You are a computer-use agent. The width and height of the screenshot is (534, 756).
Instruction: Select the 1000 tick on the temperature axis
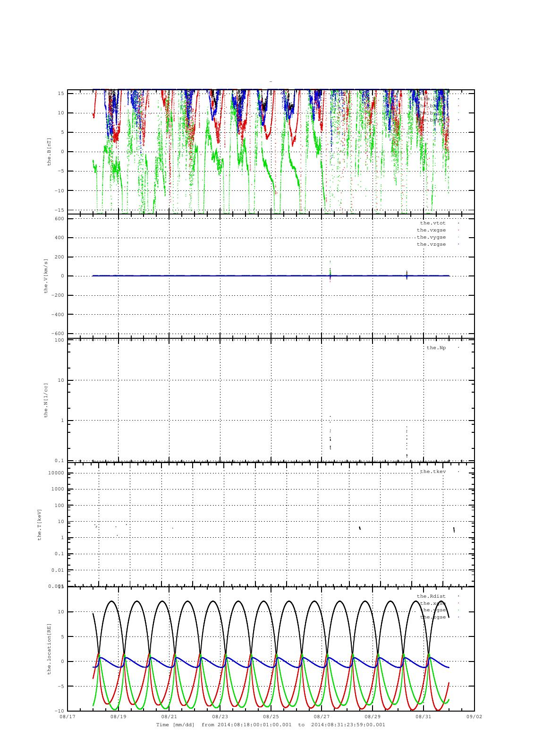pyautogui.click(x=58, y=489)
